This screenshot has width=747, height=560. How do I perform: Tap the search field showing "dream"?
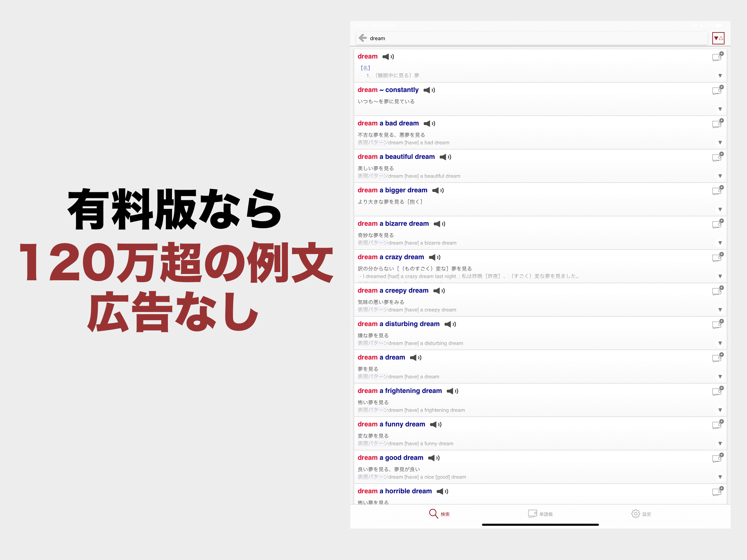coord(507,38)
